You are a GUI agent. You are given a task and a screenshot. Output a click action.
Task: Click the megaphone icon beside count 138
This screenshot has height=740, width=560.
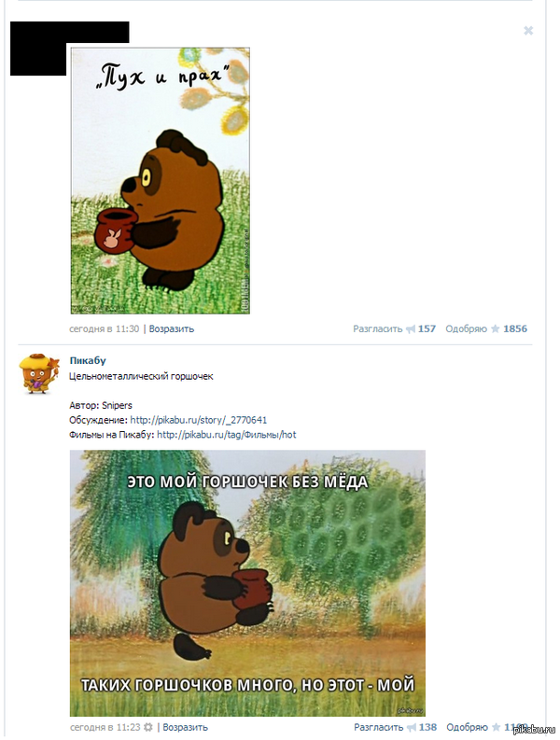[x=412, y=727]
